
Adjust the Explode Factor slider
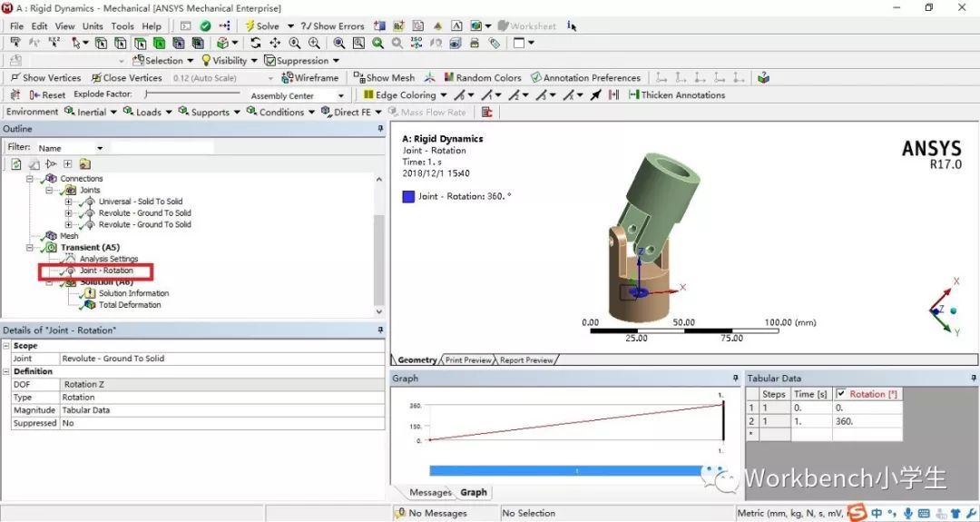pos(191,94)
